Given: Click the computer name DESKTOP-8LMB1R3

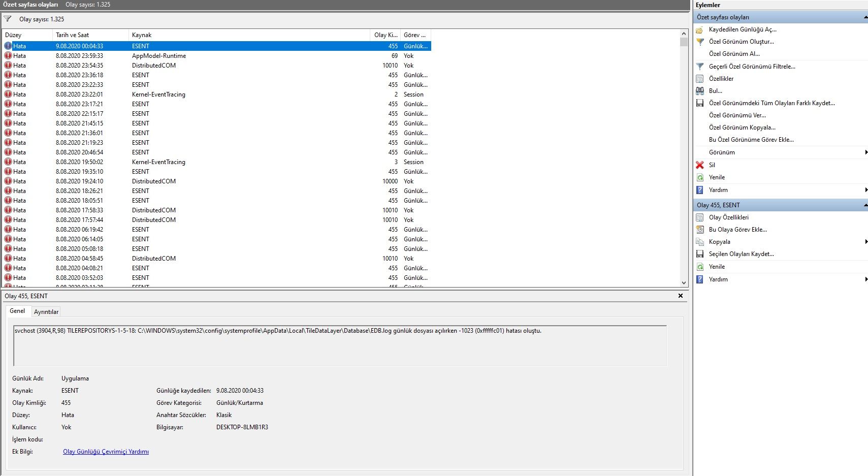Looking at the screenshot, I should (242, 427).
